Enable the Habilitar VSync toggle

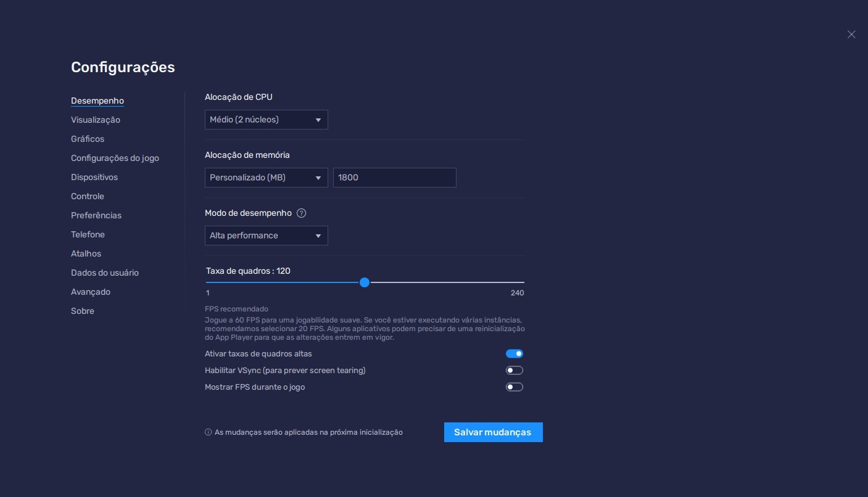tap(515, 371)
